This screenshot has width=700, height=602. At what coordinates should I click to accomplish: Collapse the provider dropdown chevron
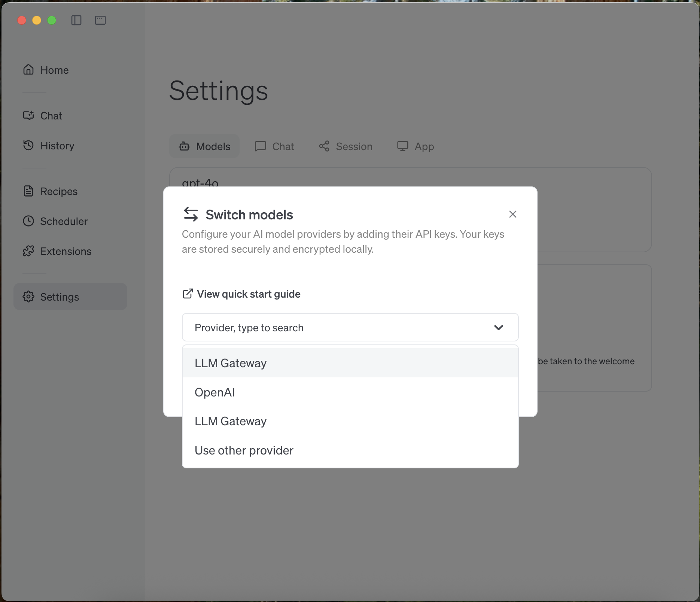click(499, 328)
